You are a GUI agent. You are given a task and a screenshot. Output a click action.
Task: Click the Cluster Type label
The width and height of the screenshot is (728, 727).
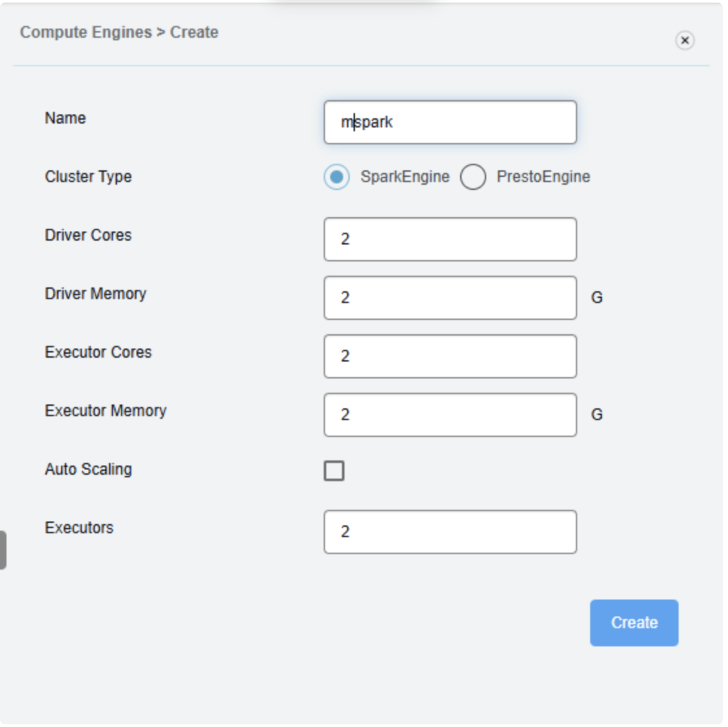pyautogui.click(x=88, y=177)
